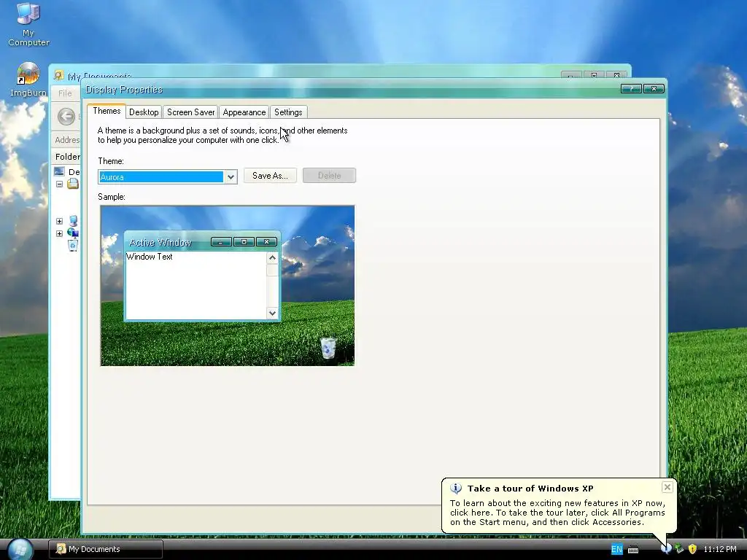This screenshot has height=560, width=747.
Task: Click EN language bar indicator
Action: coord(616,549)
